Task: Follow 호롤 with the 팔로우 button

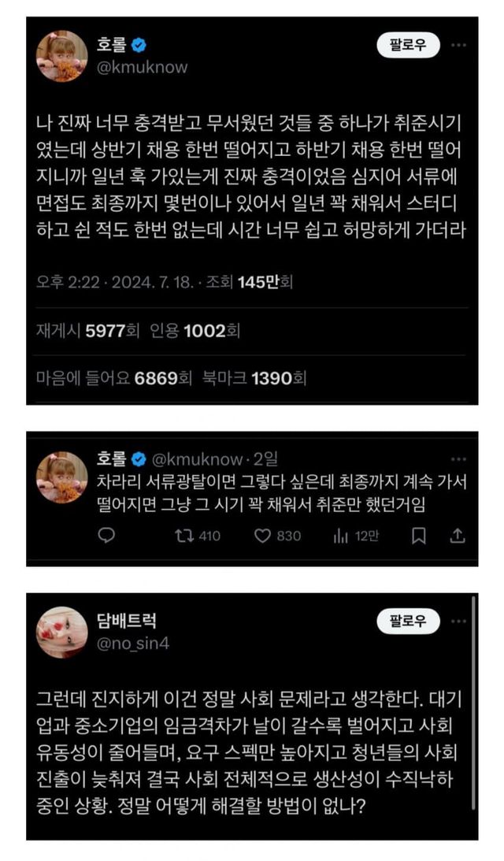Action: point(408,45)
